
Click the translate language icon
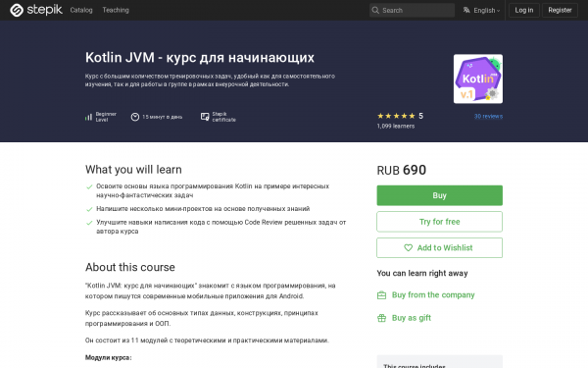pos(466,10)
